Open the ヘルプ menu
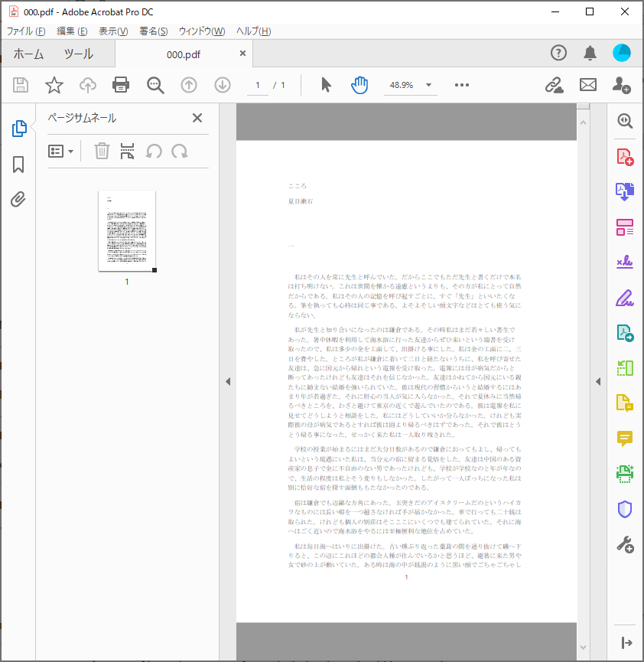Screen dimensions: 644x662 pos(253,31)
